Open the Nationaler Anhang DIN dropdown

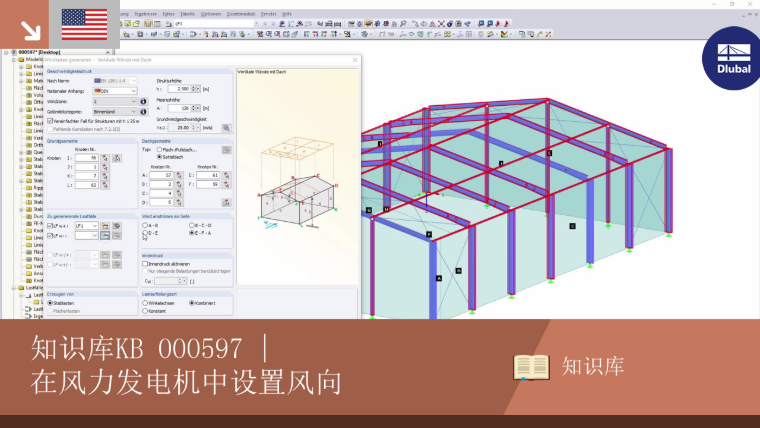point(115,91)
